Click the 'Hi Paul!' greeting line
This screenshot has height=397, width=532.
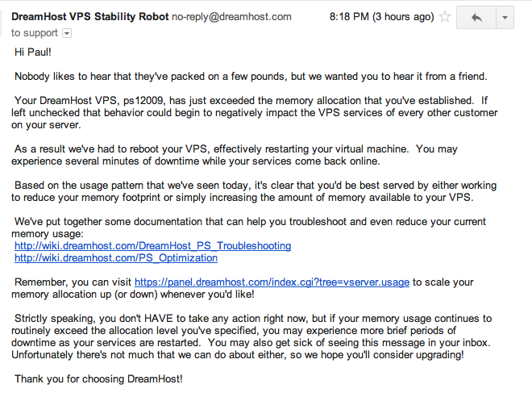(33, 52)
